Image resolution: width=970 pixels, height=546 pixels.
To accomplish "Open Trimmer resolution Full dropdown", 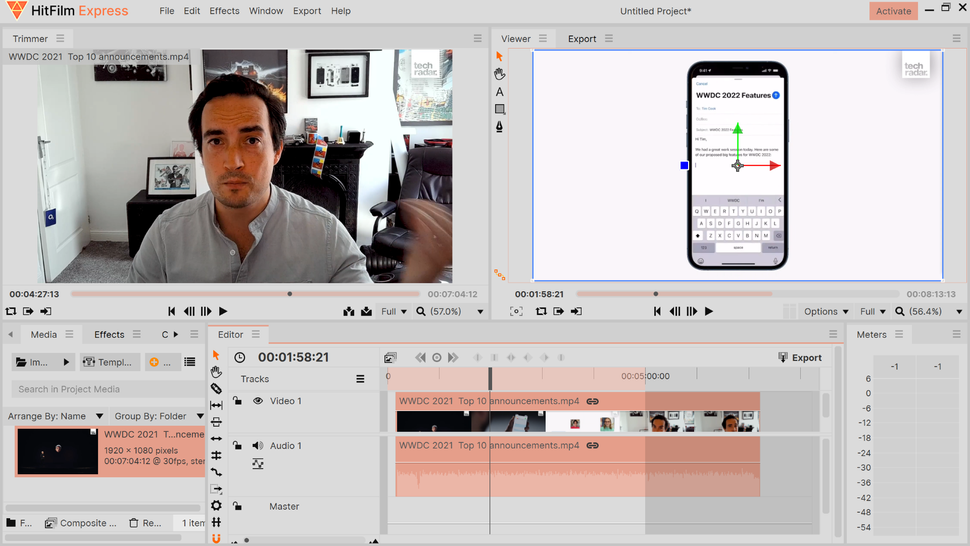I will tap(393, 312).
